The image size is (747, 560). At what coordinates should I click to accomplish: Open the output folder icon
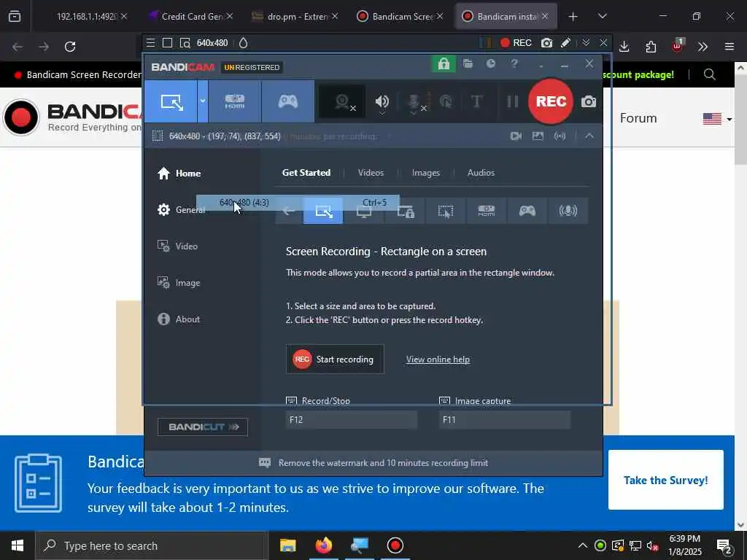(468, 63)
